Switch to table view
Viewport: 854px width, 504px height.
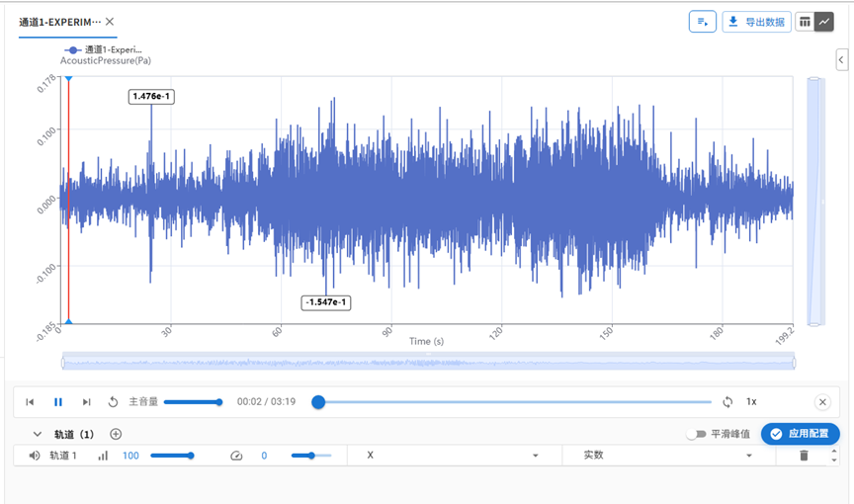click(804, 22)
